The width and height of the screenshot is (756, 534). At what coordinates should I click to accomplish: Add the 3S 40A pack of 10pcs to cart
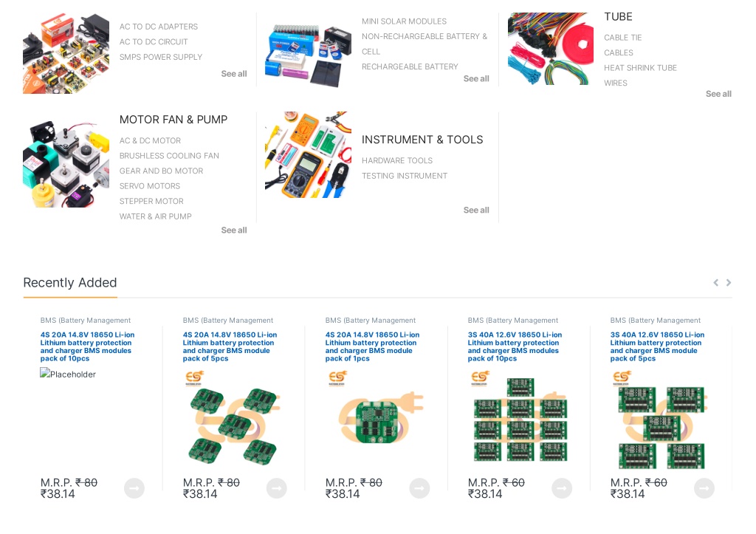tap(562, 488)
